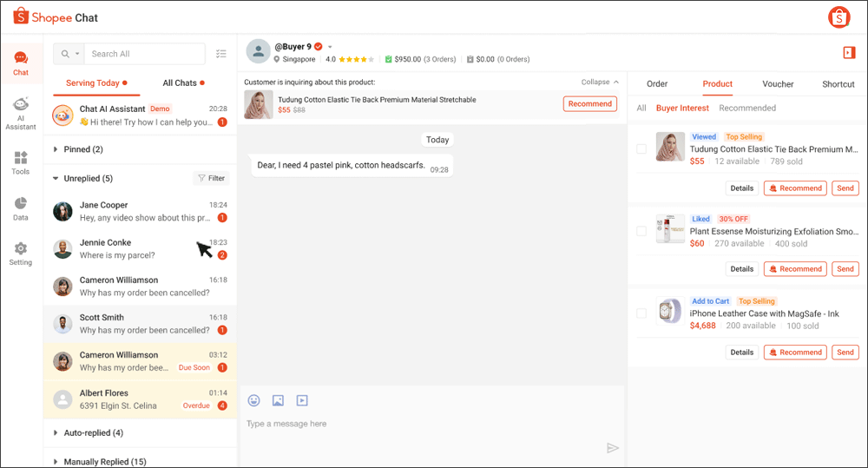Collapse the product inquiry banner
This screenshot has width=868, height=468.
click(600, 82)
